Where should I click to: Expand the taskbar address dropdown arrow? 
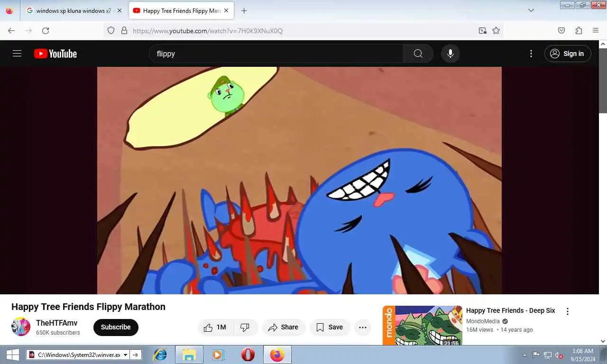[125, 355]
